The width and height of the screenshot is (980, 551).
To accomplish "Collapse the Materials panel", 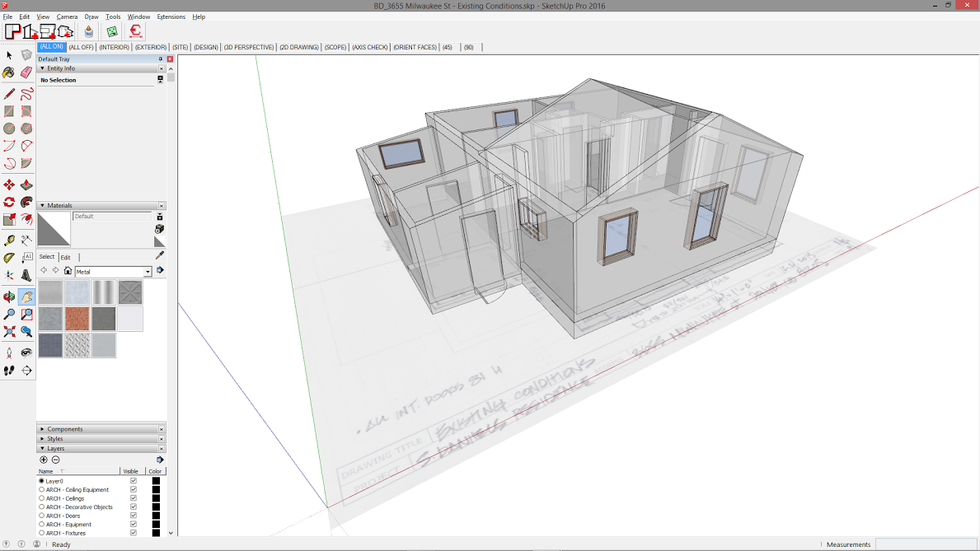I will (43, 206).
